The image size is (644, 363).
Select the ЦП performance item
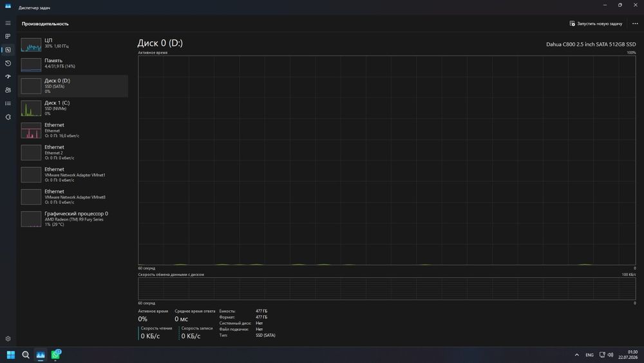click(73, 44)
